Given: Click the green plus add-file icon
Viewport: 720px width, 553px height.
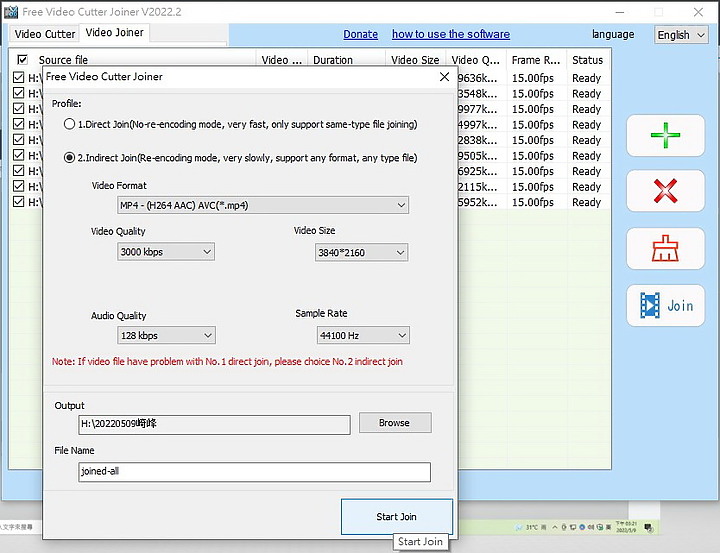Looking at the screenshot, I should 665,135.
